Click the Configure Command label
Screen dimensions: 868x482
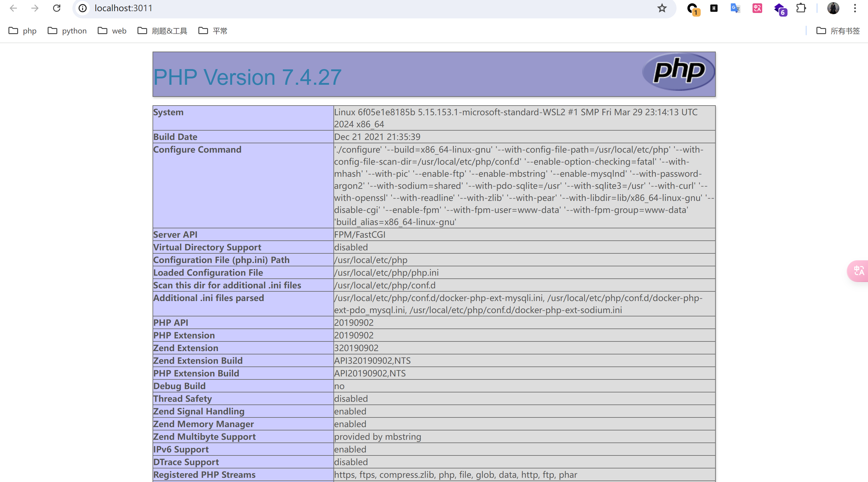197,149
